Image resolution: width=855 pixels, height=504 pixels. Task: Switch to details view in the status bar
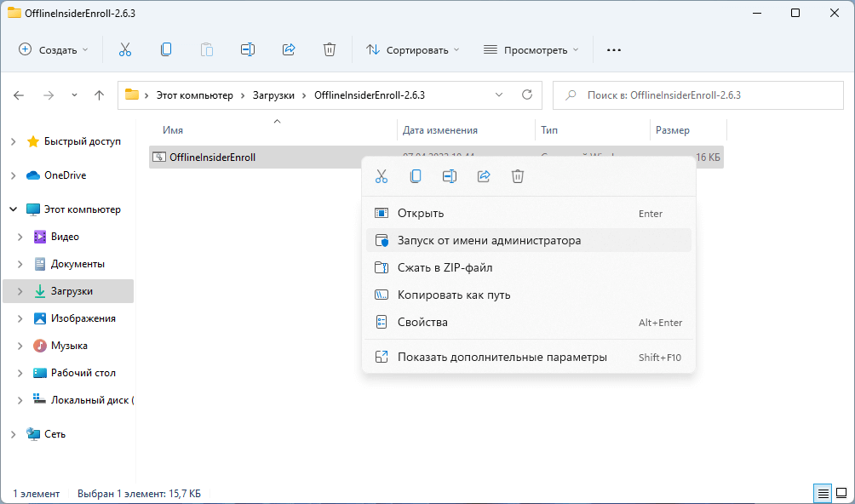click(x=823, y=494)
